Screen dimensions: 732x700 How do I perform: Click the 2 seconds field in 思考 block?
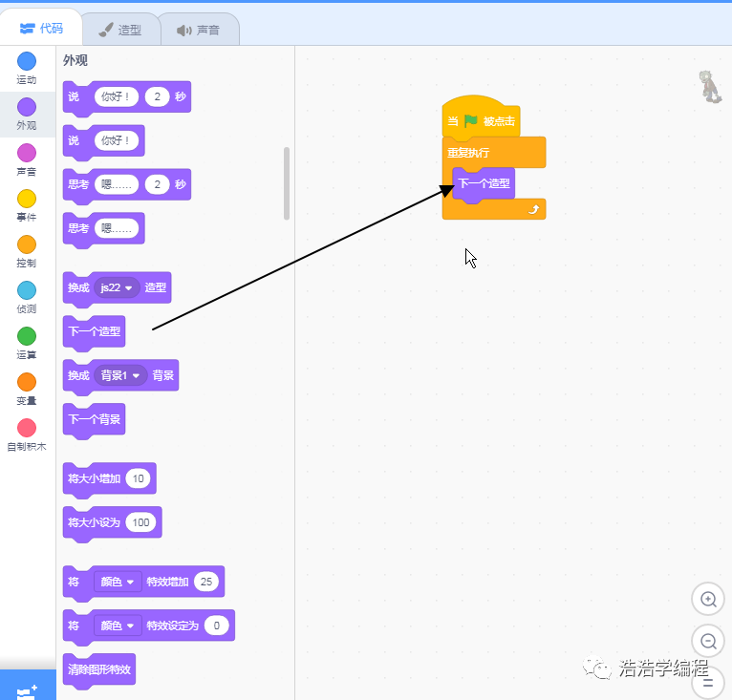click(157, 184)
